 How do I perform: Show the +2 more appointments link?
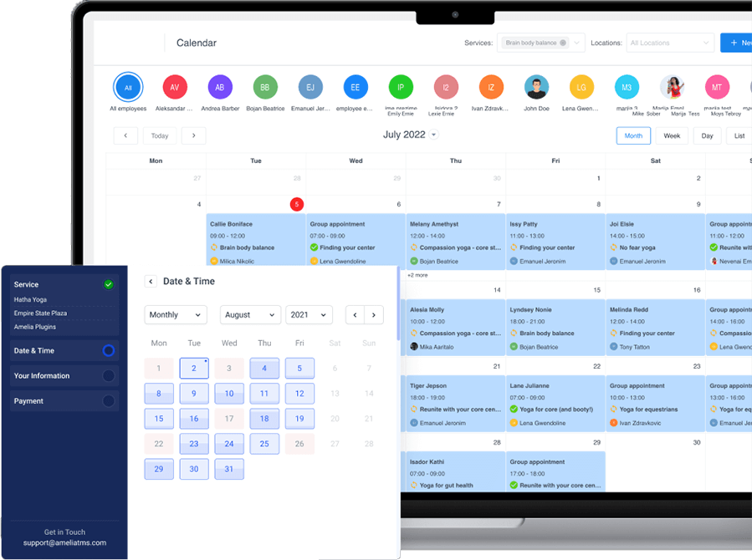coord(417,275)
